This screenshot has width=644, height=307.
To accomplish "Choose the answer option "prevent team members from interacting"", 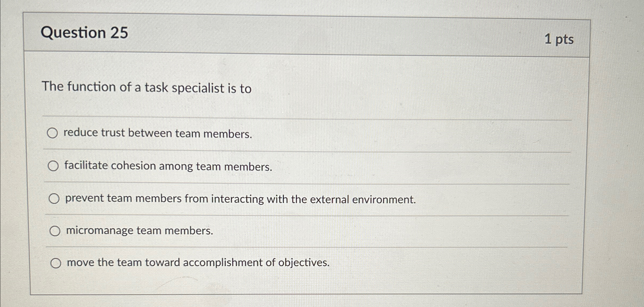I will pyautogui.click(x=240, y=199).
